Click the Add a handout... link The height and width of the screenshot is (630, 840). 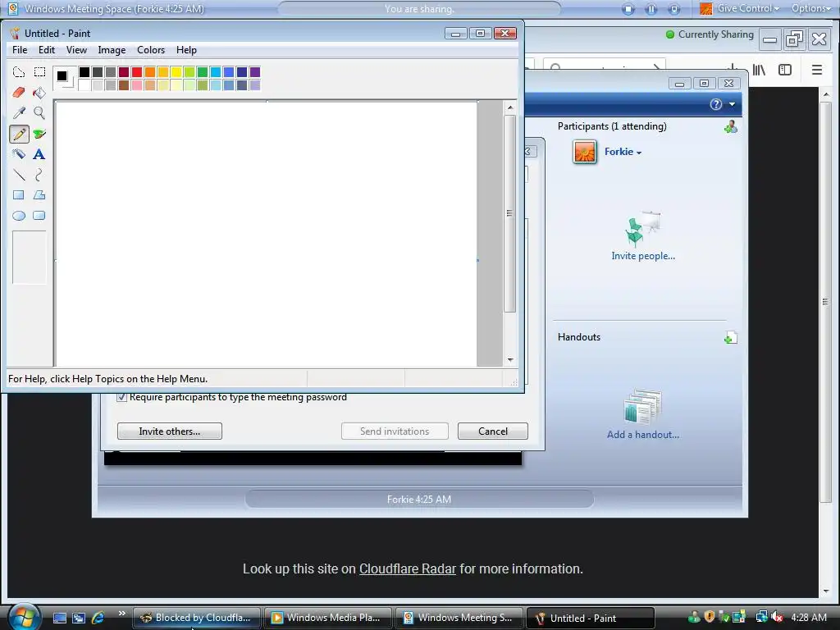[643, 435]
